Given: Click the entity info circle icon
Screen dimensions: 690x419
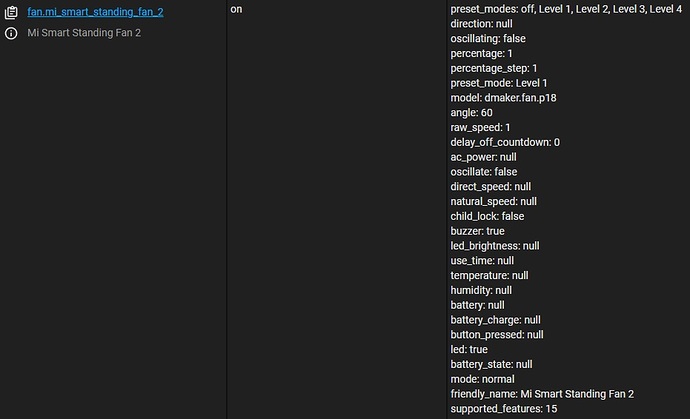Looking at the screenshot, I should [11, 33].
